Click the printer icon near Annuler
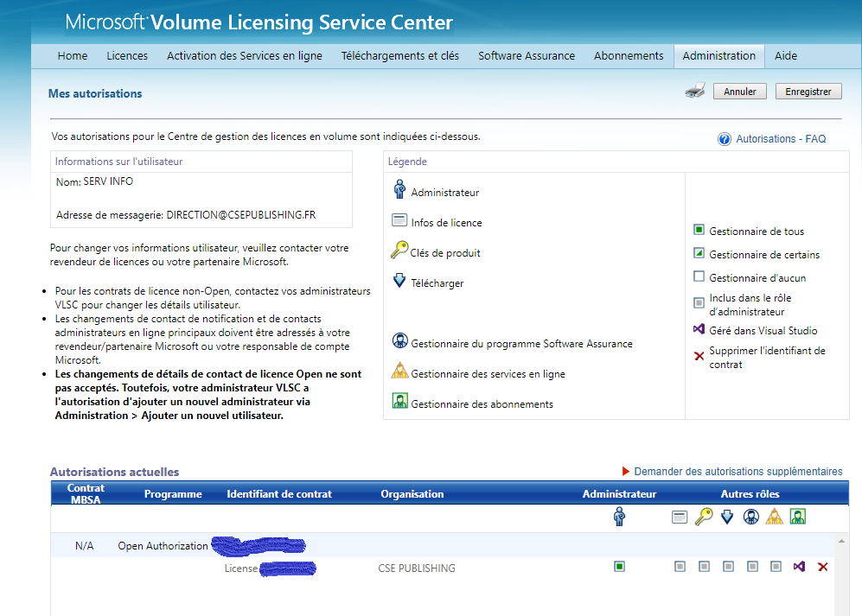 click(x=695, y=91)
